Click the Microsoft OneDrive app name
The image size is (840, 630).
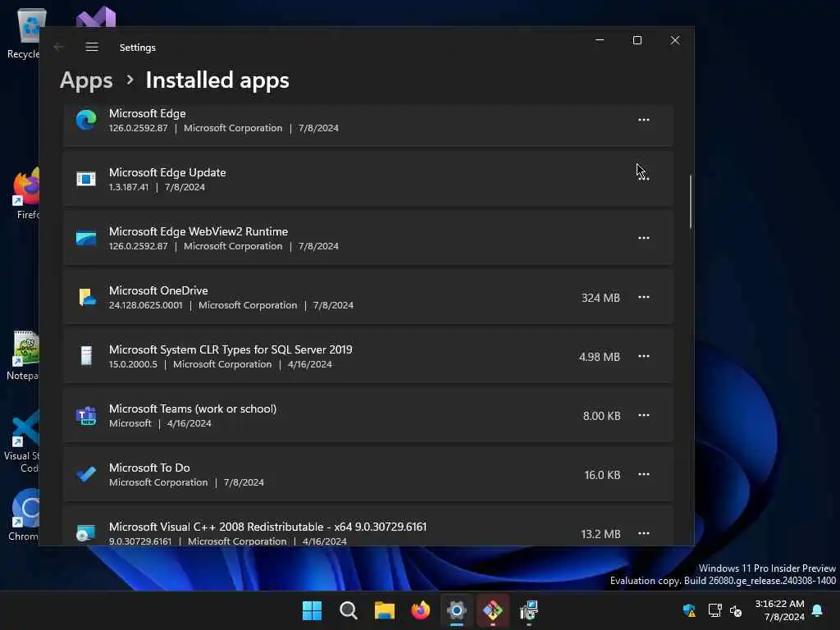tap(158, 290)
